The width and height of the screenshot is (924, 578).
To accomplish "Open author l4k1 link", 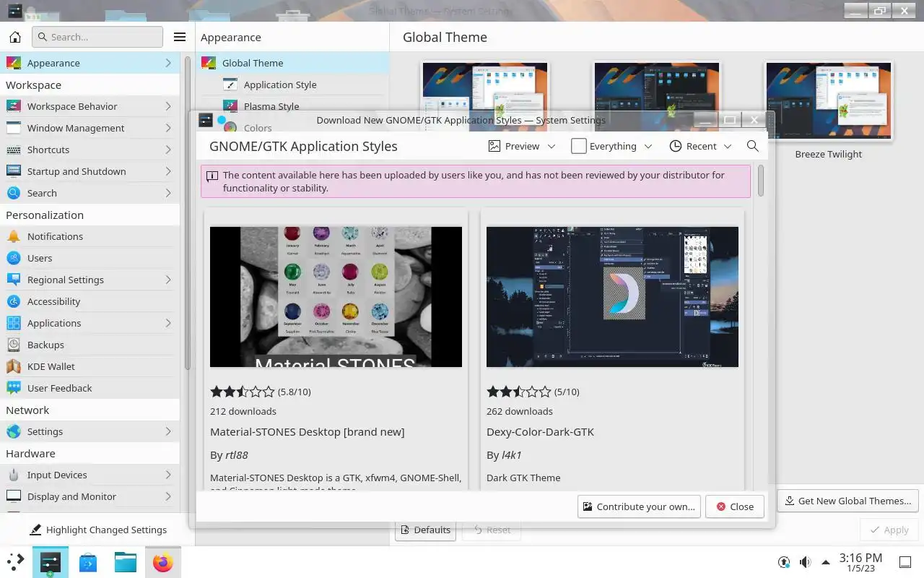I will (512, 455).
